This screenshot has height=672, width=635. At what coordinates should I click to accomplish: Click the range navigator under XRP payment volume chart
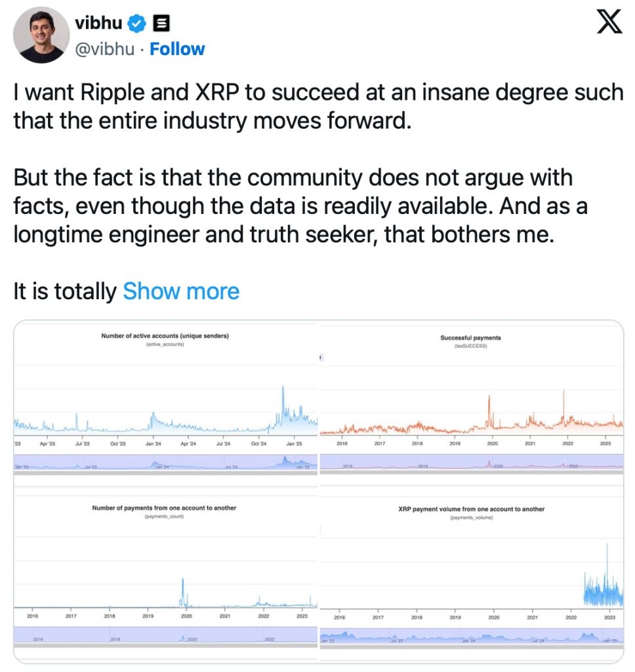click(471, 637)
